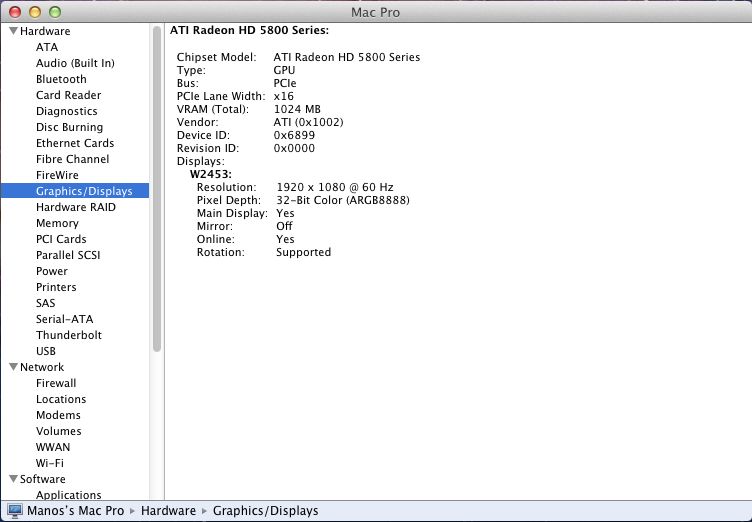This screenshot has width=752, height=522.
Task: Click the ATI Radeon HD 5800 Series heading
Action: tap(249, 30)
